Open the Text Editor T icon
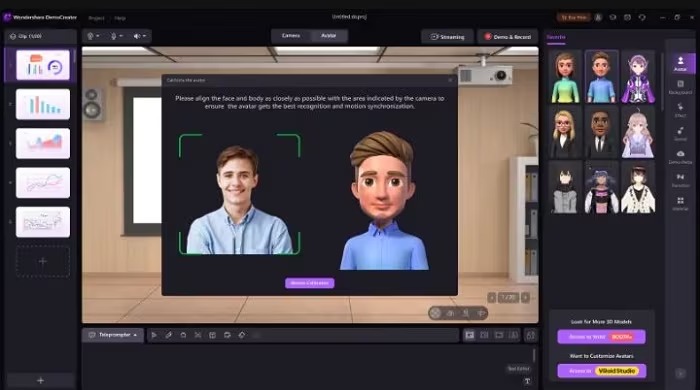Screen dimensions: 700x390 tap(527, 381)
